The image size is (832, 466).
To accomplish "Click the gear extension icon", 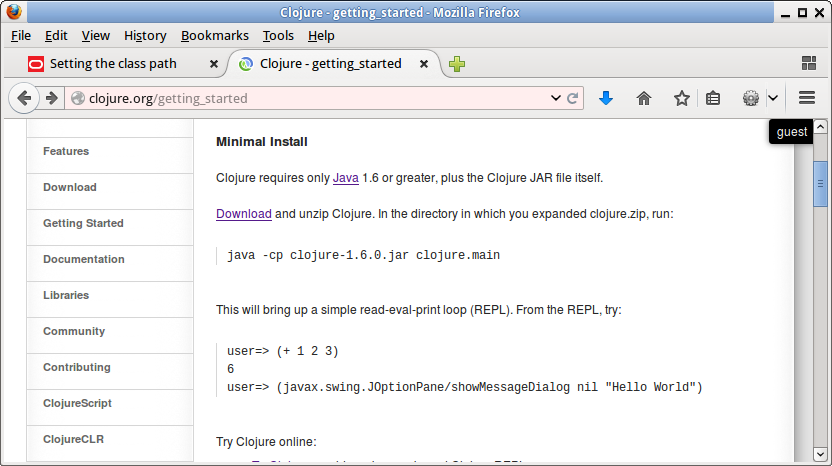I will (751, 98).
